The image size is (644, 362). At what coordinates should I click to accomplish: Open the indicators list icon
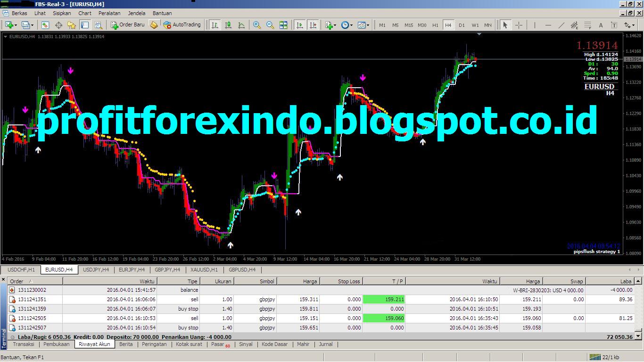[x=329, y=25]
